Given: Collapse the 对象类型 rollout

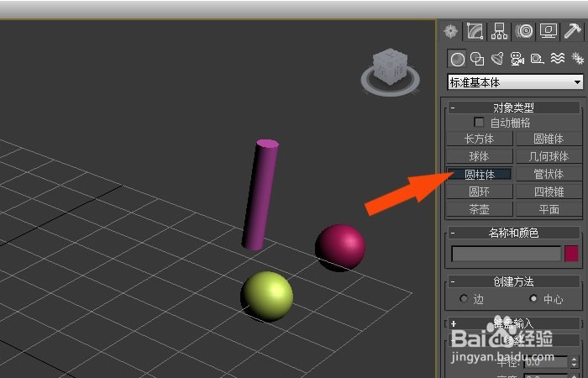Looking at the screenshot, I should coord(513,108).
